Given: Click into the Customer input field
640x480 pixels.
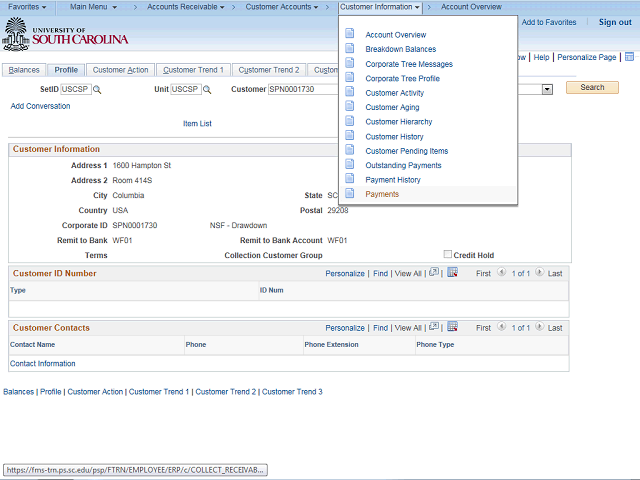Looking at the screenshot, I should 303,89.
